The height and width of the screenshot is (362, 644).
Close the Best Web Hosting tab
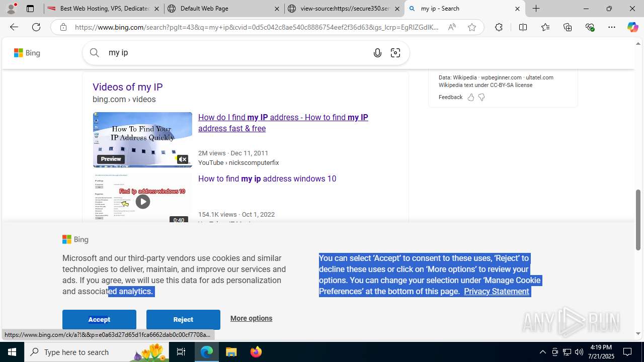point(156,9)
